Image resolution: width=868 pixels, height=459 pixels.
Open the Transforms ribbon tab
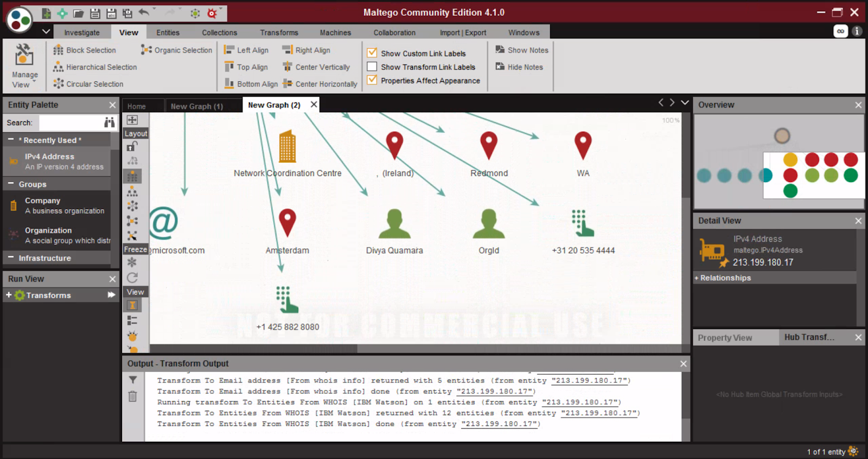click(279, 33)
